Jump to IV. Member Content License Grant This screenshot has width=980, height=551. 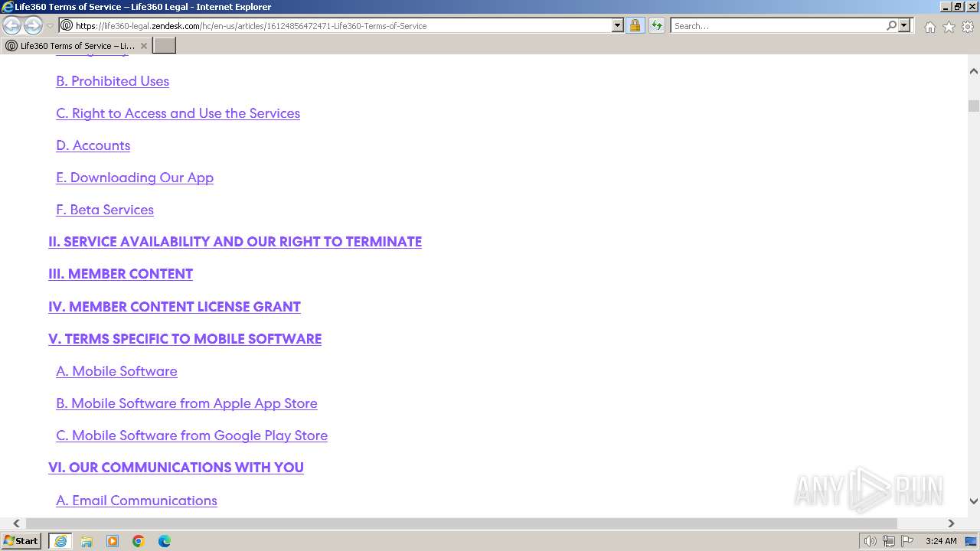(175, 307)
